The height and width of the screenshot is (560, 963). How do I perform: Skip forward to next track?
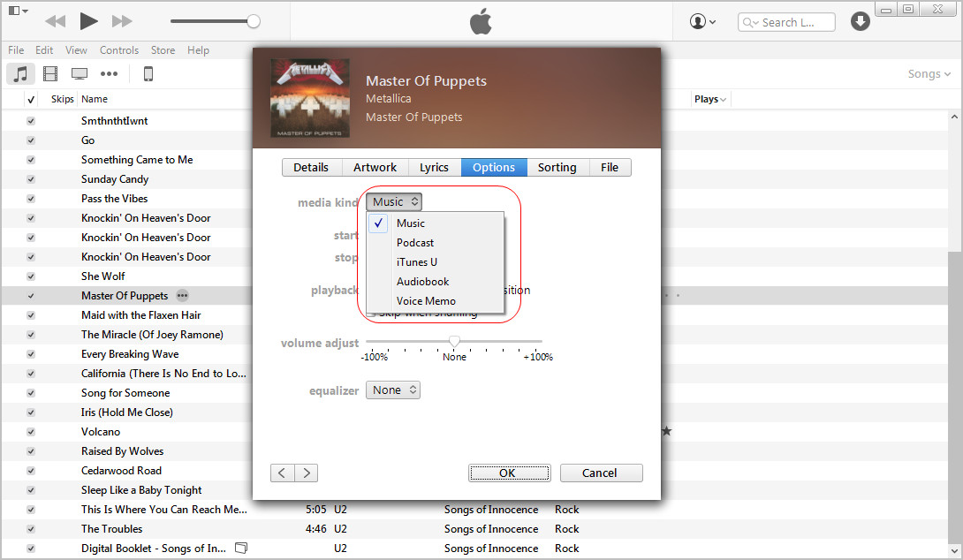point(122,21)
